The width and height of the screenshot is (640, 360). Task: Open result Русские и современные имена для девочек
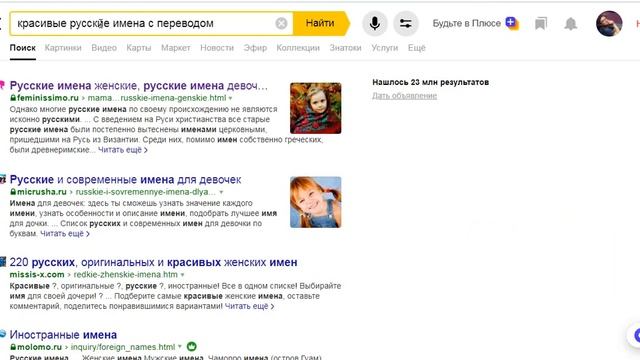coord(125,180)
